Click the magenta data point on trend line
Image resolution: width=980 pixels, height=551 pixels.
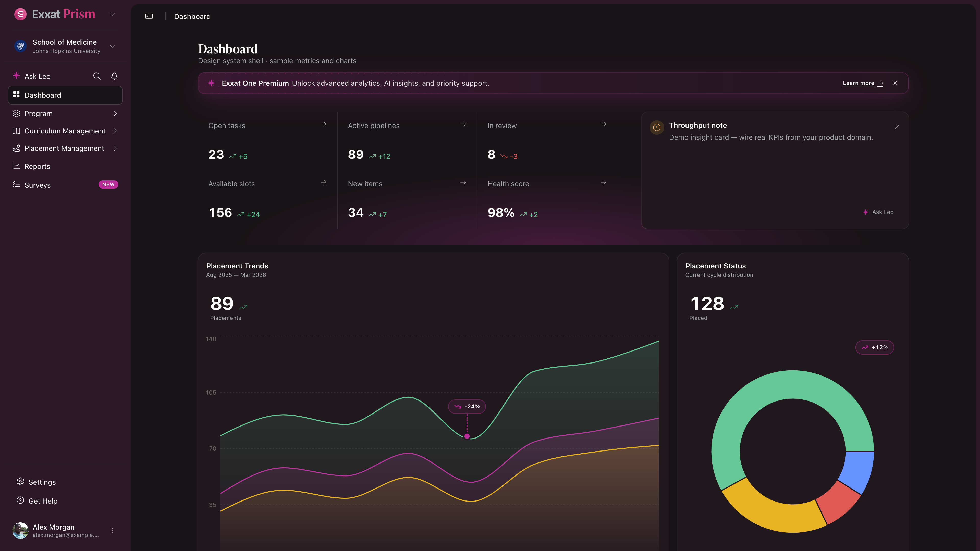click(x=467, y=436)
